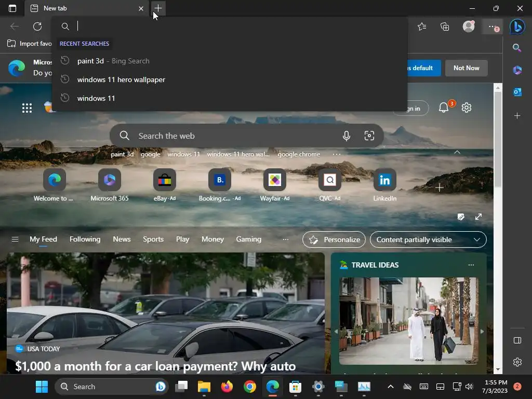Open the user profile avatar
Screen dimensions: 532x399
[x=469, y=26]
